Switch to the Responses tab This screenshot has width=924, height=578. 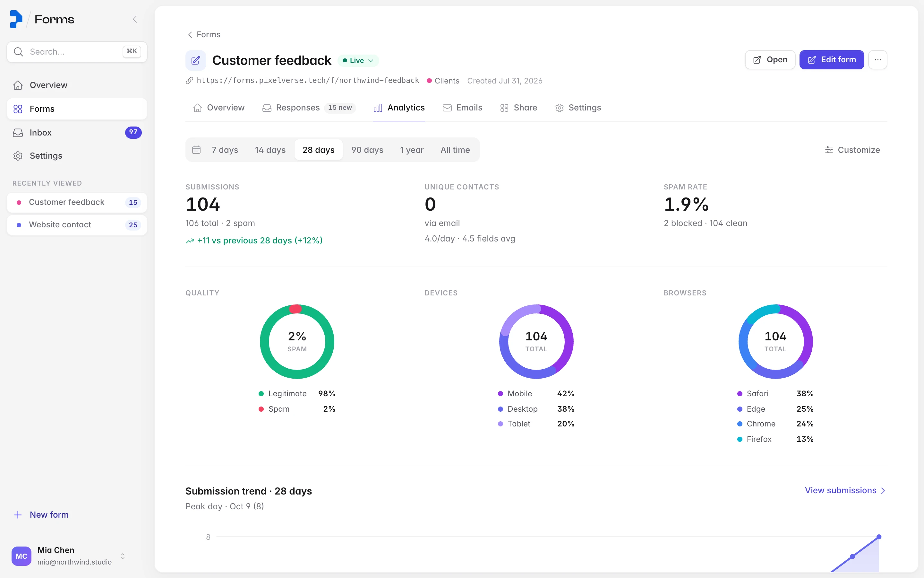[309, 108]
